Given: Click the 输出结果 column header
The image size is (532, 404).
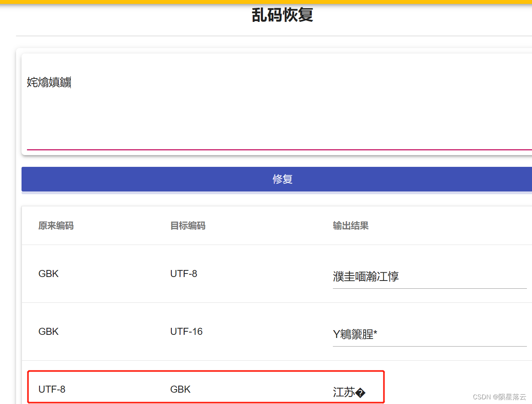Looking at the screenshot, I should pos(350,225).
